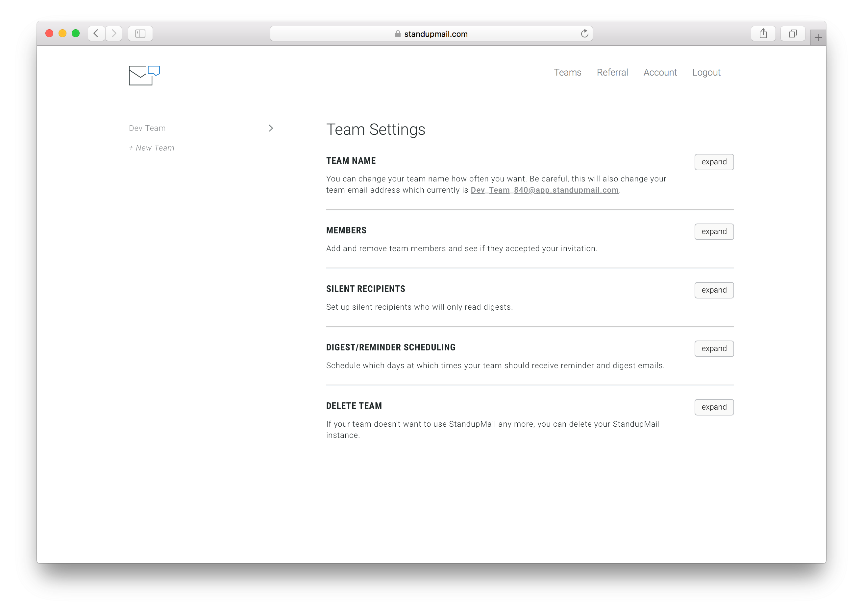Expand the Team Name section
863x616 pixels.
[x=714, y=162]
